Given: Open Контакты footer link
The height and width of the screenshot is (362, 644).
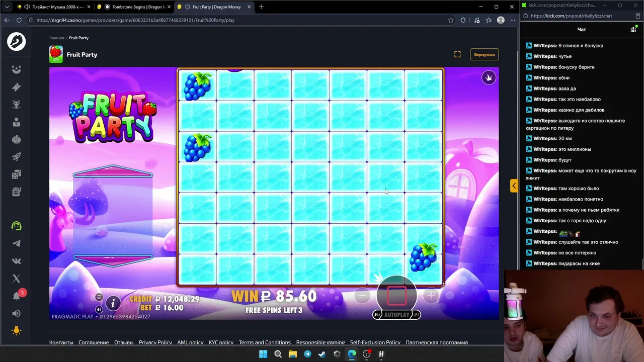Looking at the screenshot, I should (61, 342).
